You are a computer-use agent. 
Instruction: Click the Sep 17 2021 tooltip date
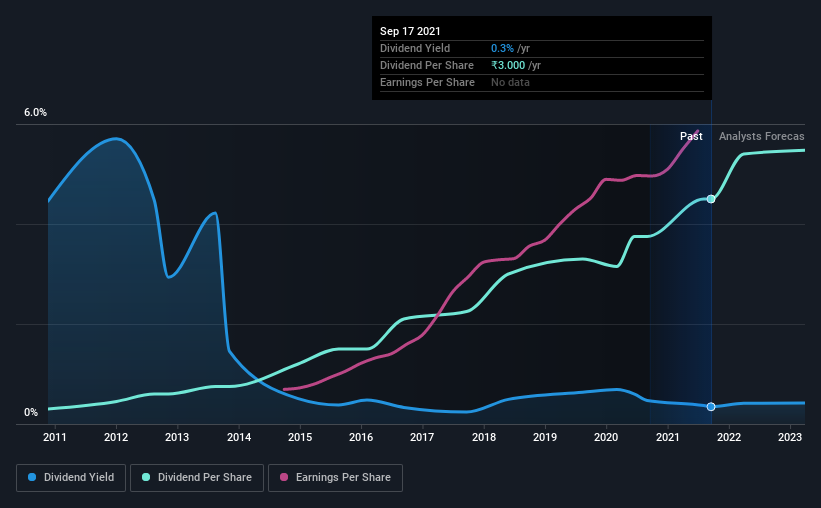[410, 31]
